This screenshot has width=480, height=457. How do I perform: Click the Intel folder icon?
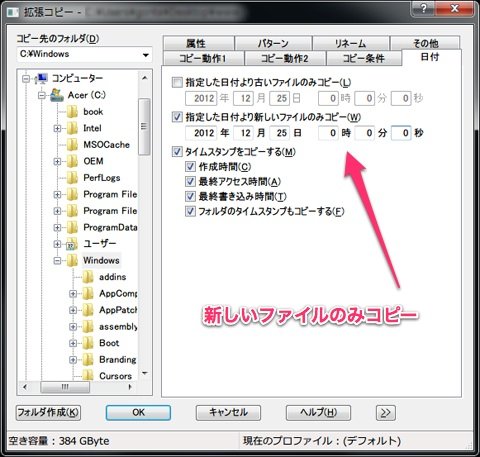point(72,128)
